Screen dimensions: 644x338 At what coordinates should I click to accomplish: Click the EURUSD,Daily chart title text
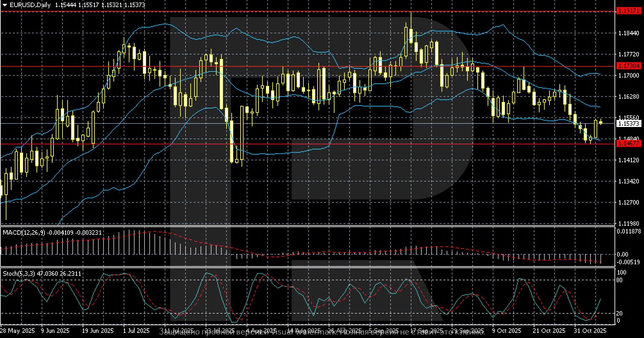pyautogui.click(x=30, y=5)
